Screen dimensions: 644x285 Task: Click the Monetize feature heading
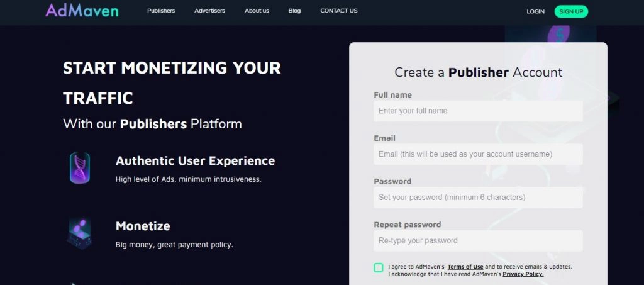tap(143, 226)
